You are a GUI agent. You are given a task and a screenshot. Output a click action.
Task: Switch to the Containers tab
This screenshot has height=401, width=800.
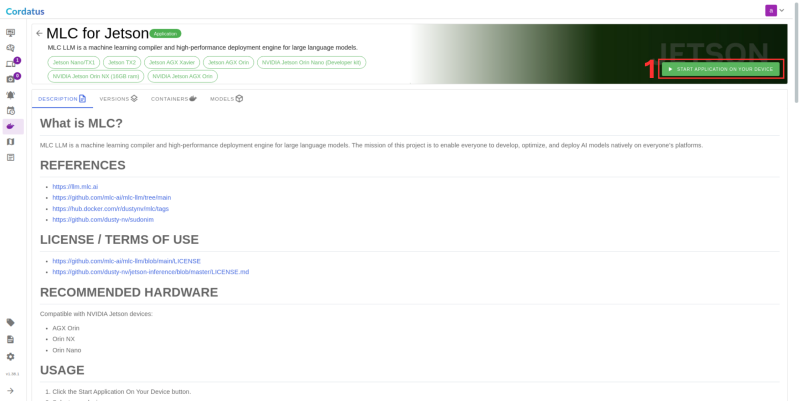tap(173, 99)
